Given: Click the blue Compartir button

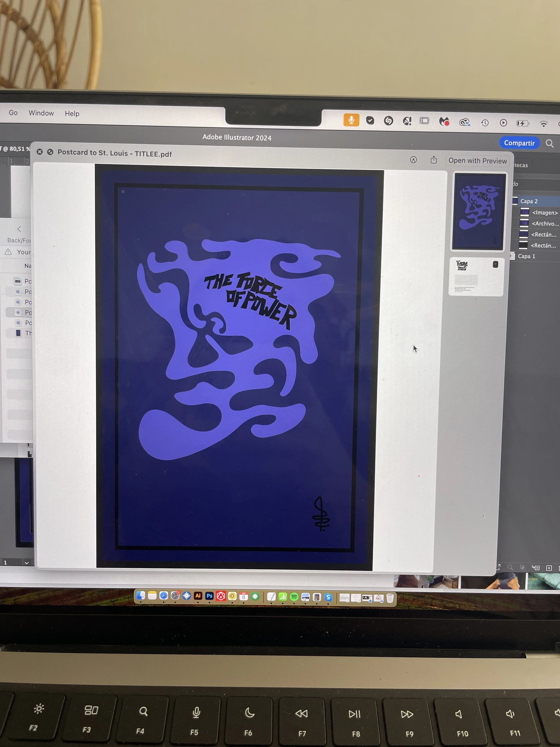Looking at the screenshot, I should pos(519,143).
